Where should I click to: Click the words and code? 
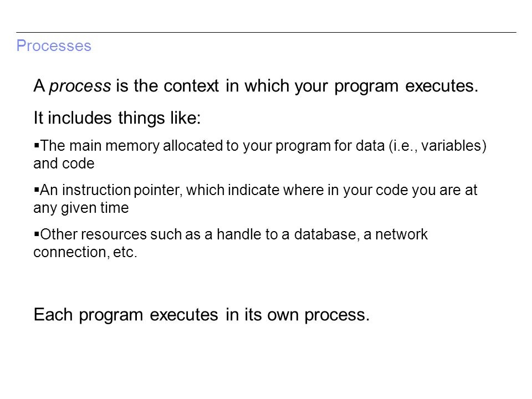click(64, 163)
